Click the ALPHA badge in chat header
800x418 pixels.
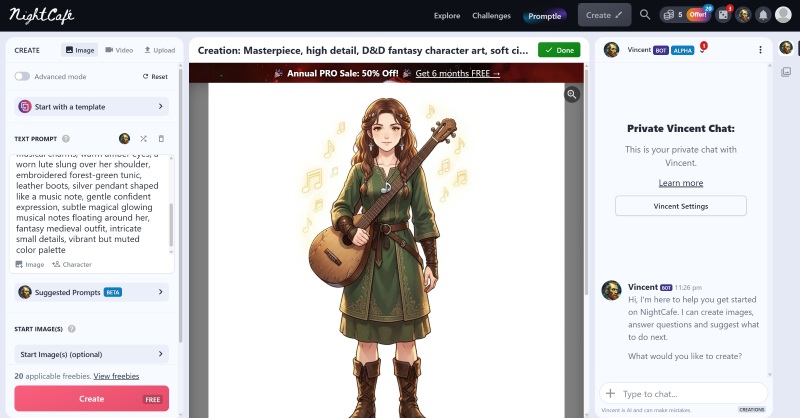(x=682, y=50)
